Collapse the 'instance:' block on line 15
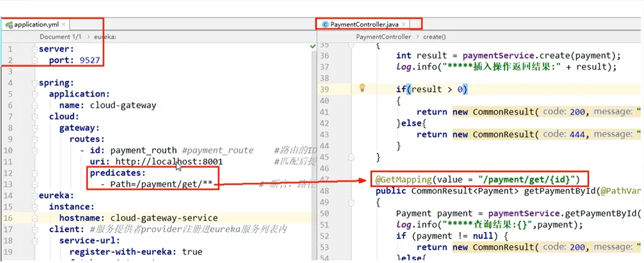 35,207
